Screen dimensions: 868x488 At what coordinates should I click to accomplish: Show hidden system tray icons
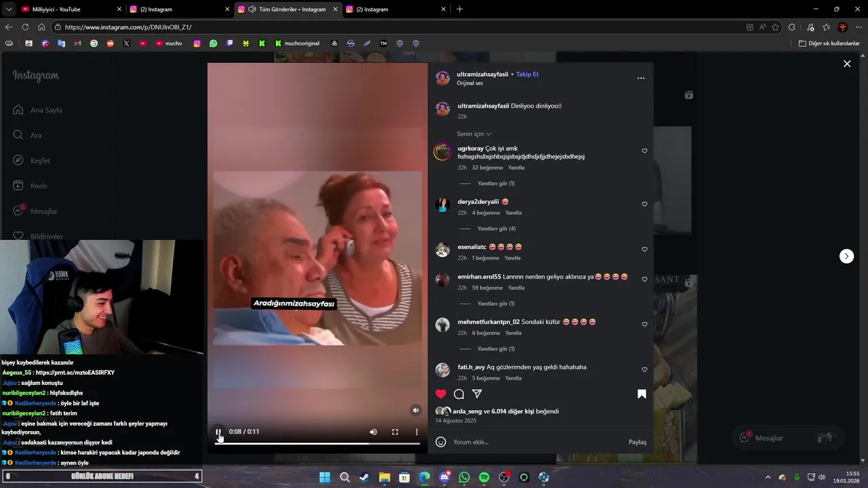(768, 477)
